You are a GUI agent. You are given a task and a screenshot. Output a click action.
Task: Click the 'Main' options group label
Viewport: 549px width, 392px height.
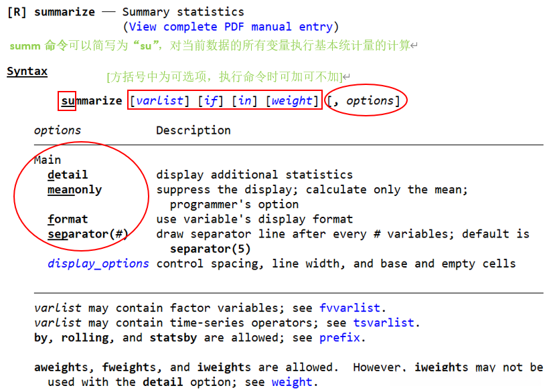click(x=48, y=160)
